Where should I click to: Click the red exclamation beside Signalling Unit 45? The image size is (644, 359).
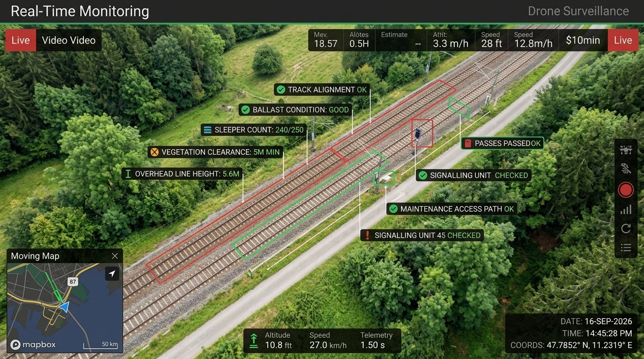pos(368,235)
